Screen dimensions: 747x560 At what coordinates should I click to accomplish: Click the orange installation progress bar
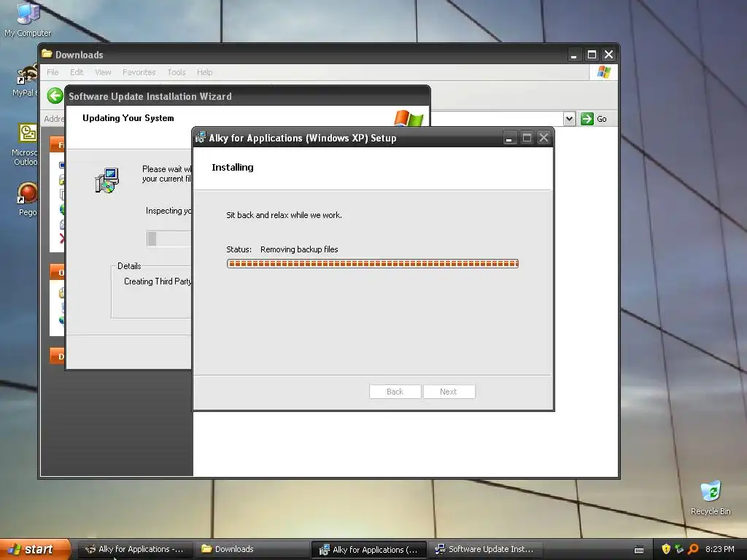coord(373,264)
